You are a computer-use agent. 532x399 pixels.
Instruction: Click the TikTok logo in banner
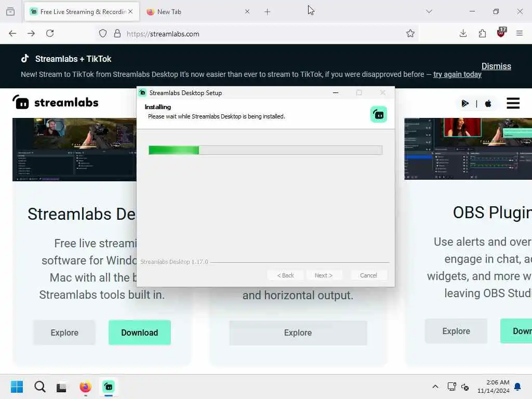(25, 58)
